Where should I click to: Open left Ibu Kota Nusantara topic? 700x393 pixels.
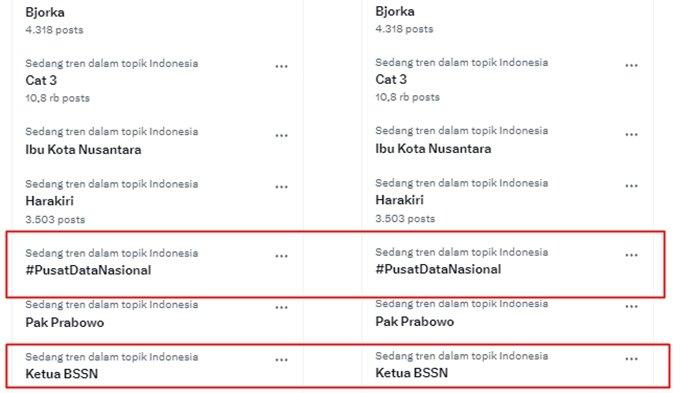83,150
